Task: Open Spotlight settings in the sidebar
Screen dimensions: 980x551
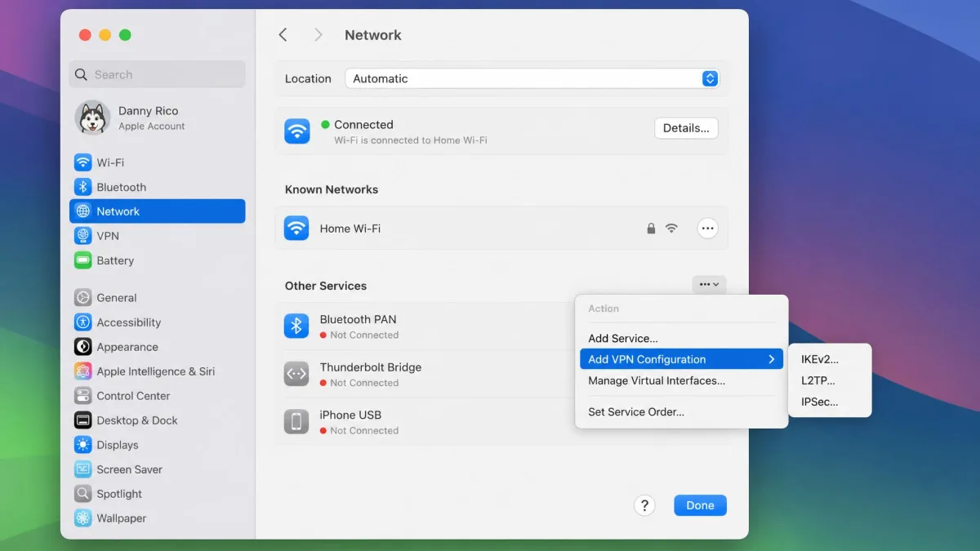Action: click(158, 494)
